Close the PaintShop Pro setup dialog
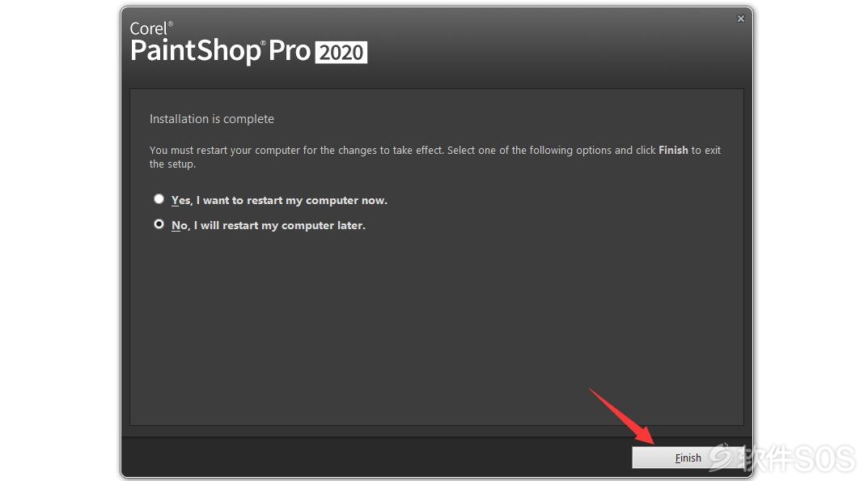Screen dimensions: 868x481 coord(741,19)
